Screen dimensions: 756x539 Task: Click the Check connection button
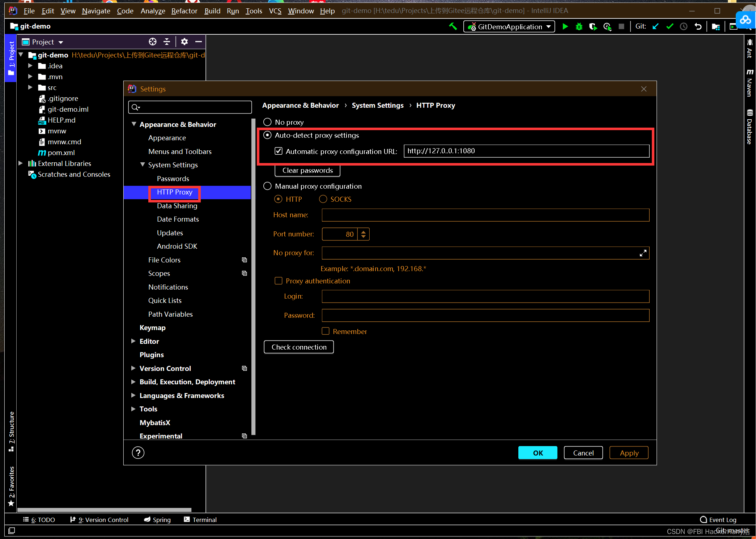click(299, 347)
